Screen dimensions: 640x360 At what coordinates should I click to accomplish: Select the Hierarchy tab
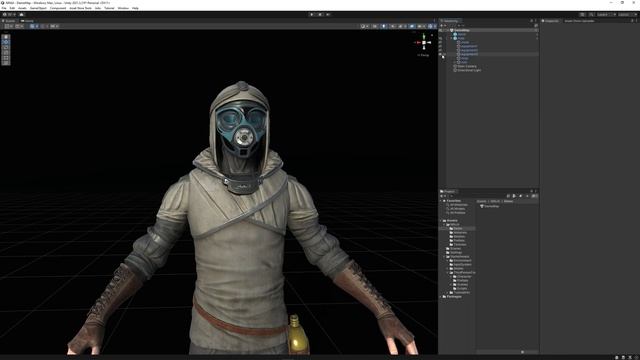tap(450, 21)
